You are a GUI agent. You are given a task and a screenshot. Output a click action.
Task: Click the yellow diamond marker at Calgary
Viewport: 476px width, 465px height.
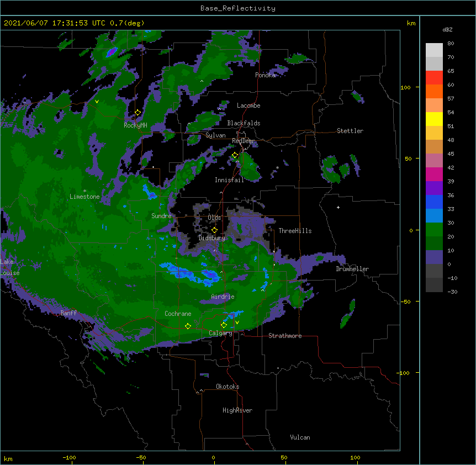pyautogui.click(x=224, y=325)
